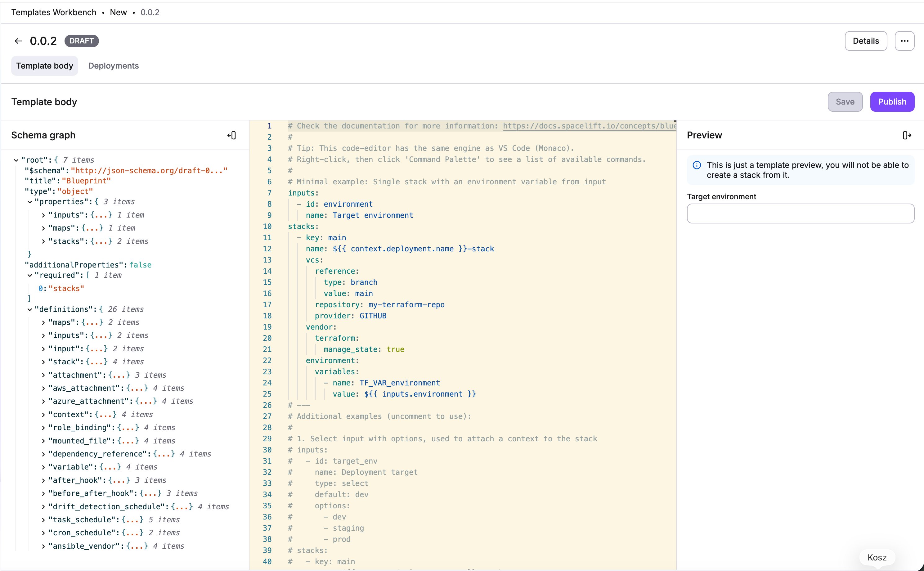Open the Details panel button

pyautogui.click(x=865, y=41)
